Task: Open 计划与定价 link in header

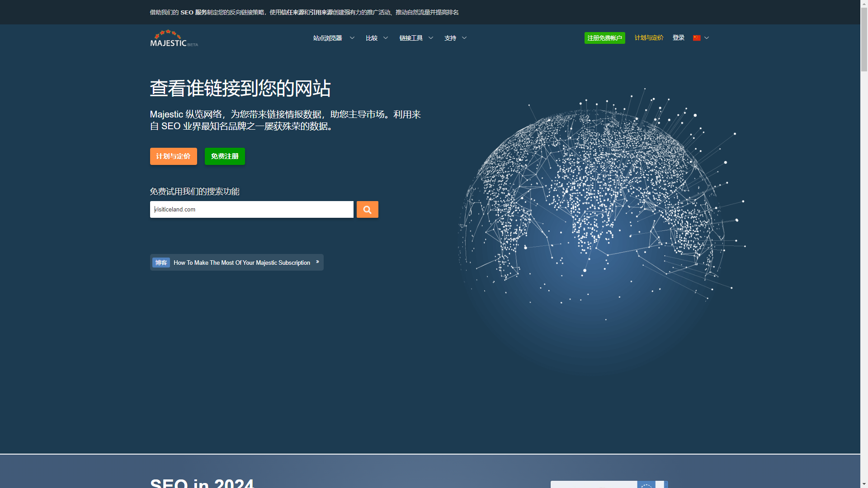Action: 649,38
